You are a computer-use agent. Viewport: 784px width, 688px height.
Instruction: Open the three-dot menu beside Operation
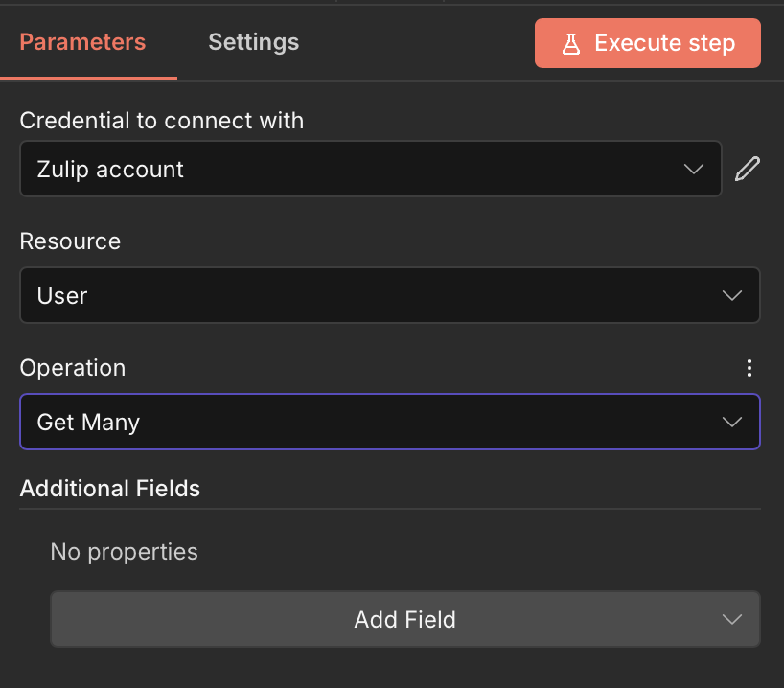pos(749,368)
